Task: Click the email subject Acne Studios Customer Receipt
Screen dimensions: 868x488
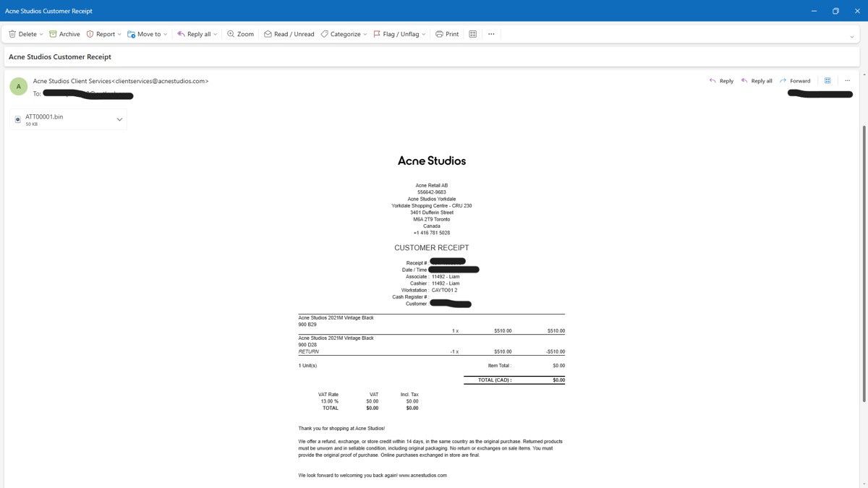Action: [x=60, y=56]
